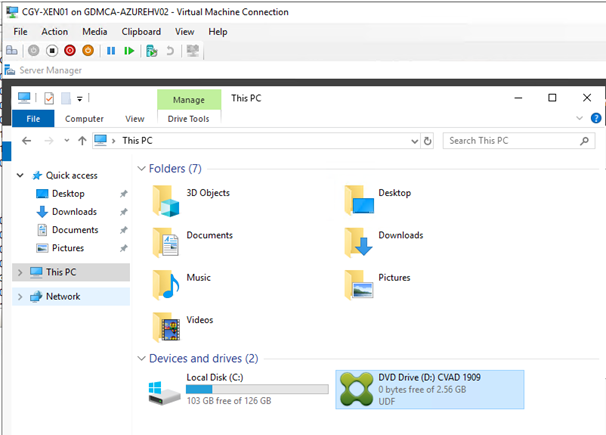Select the Downloads folder in Folders group
606x435 pixels.
pos(384,243)
